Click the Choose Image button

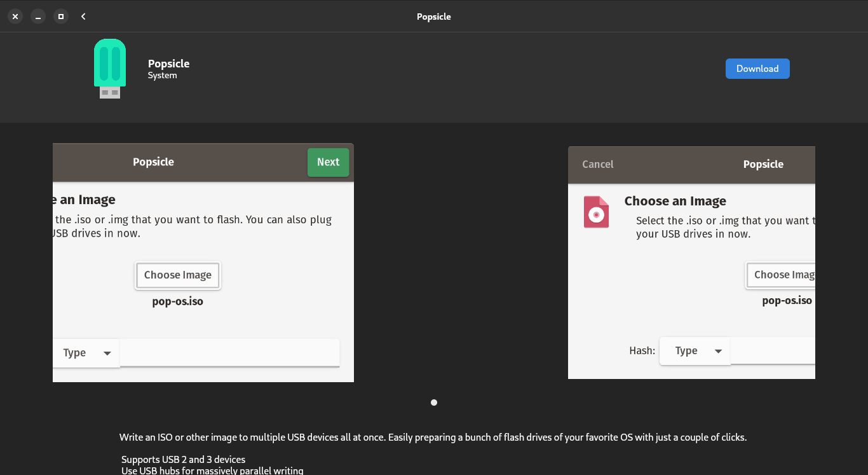[178, 275]
